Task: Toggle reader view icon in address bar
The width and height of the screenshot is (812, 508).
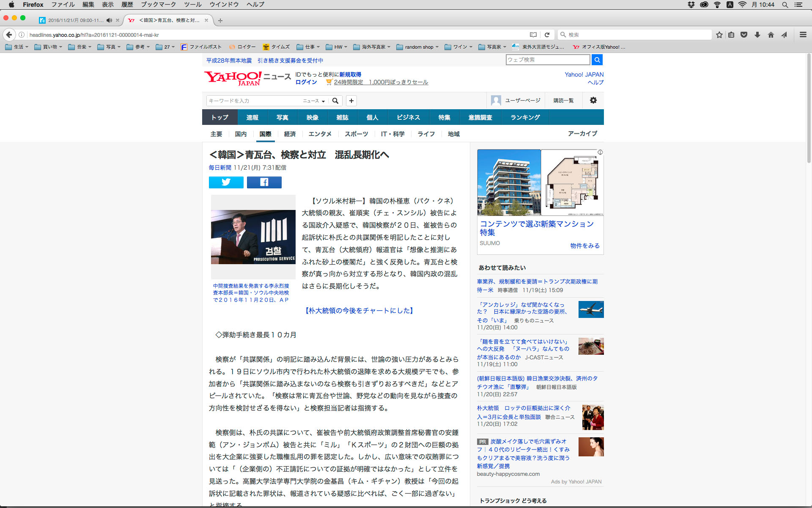Action: [533, 35]
